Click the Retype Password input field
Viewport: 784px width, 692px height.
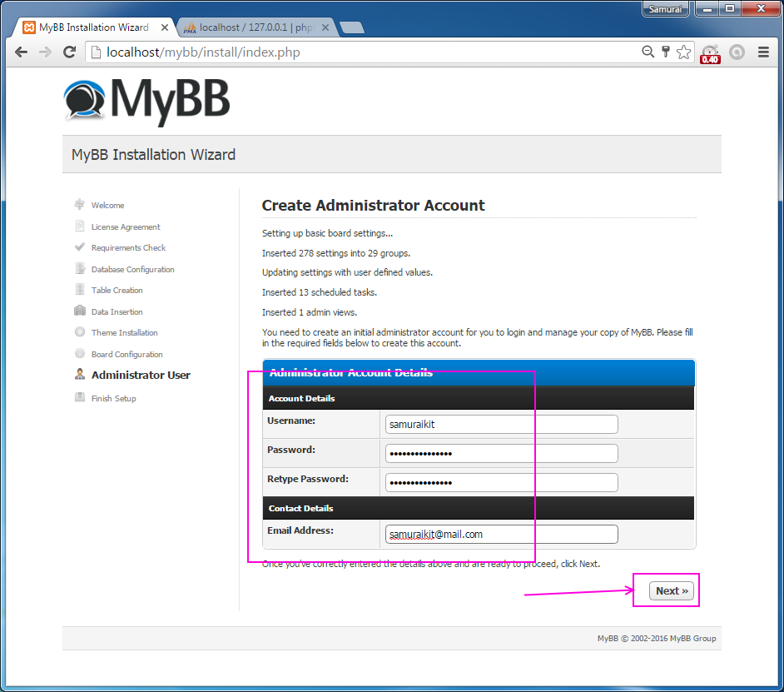coord(502,482)
